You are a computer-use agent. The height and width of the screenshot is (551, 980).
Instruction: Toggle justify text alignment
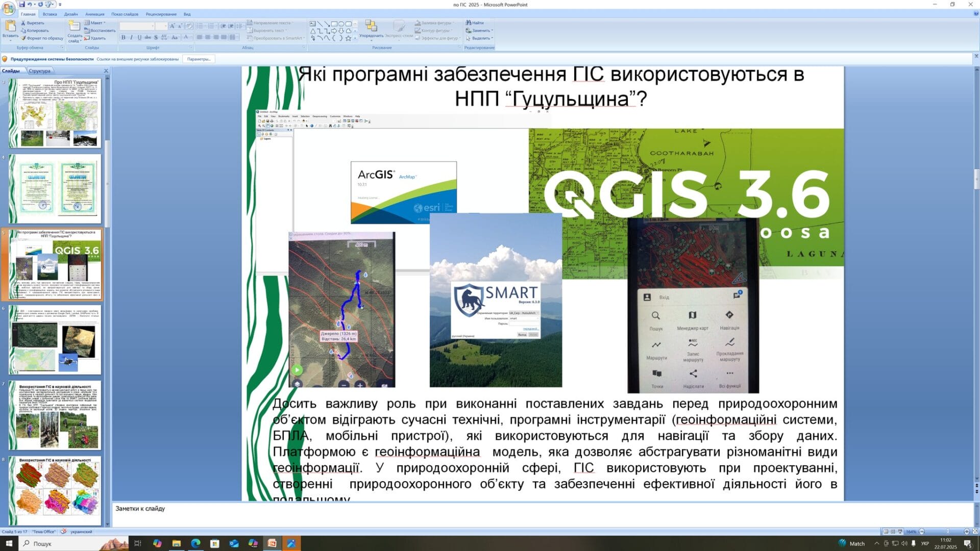pos(224,38)
